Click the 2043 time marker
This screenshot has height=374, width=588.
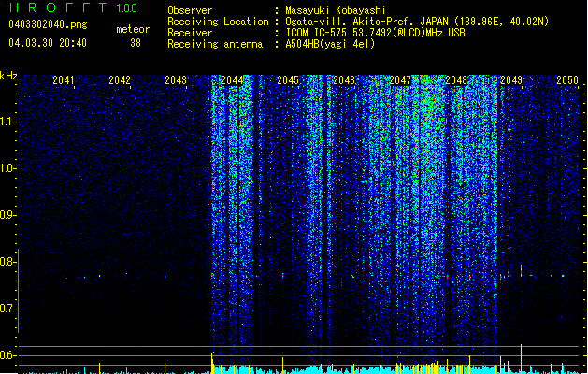pyautogui.click(x=176, y=80)
